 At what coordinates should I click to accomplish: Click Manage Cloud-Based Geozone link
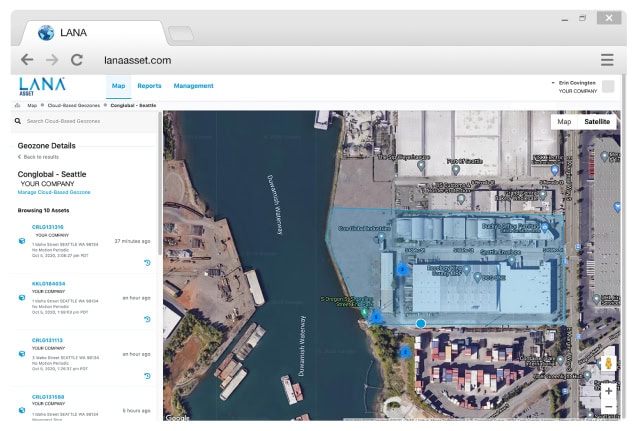54,192
